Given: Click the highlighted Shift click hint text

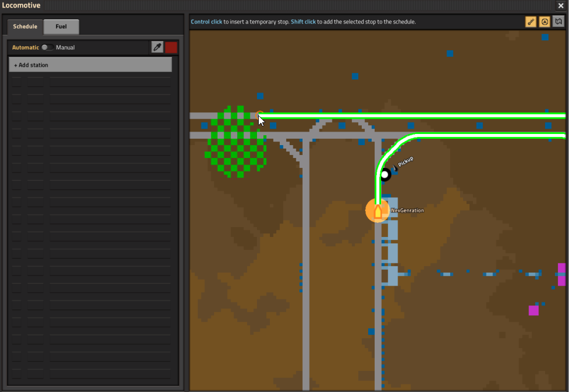Looking at the screenshot, I should pyautogui.click(x=303, y=22).
